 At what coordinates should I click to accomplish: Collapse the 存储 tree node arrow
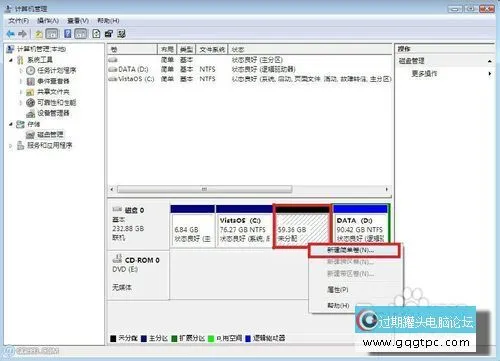click(x=11, y=124)
